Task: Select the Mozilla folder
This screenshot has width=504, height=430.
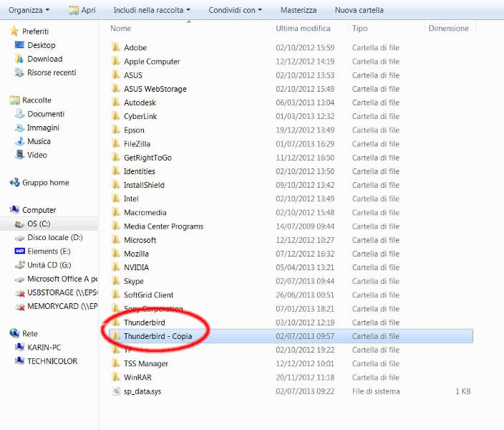Action: 136,254
